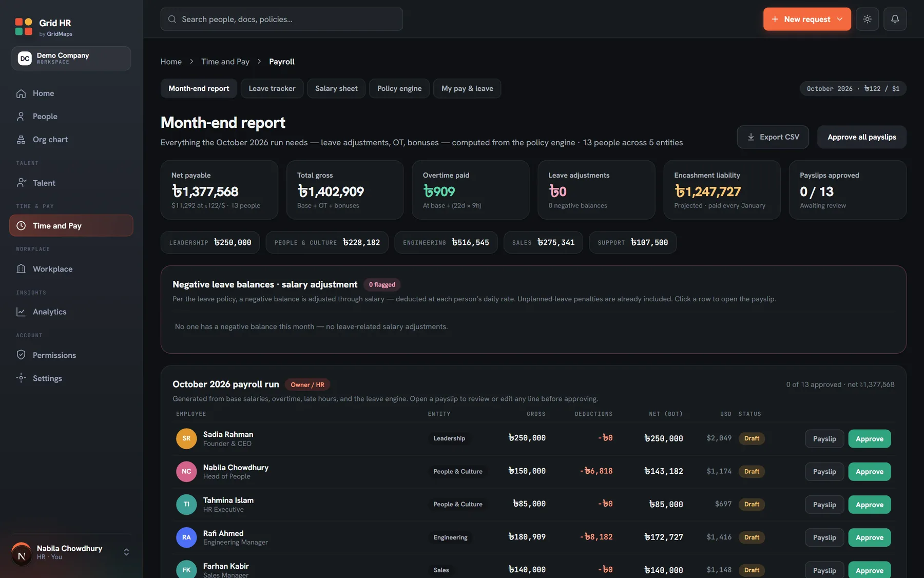Approve Sadia Rahman's payslip
Image resolution: width=924 pixels, height=578 pixels.
click(870, 439)
